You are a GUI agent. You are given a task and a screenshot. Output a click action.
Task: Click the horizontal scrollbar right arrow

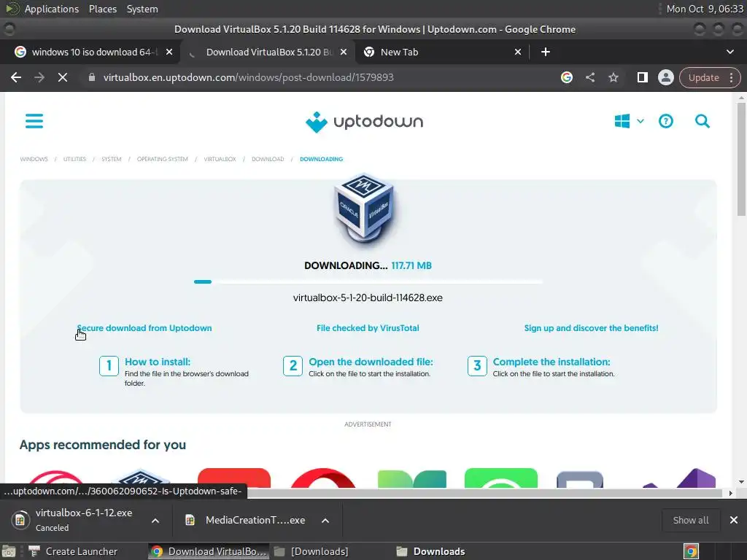(730, 494)
